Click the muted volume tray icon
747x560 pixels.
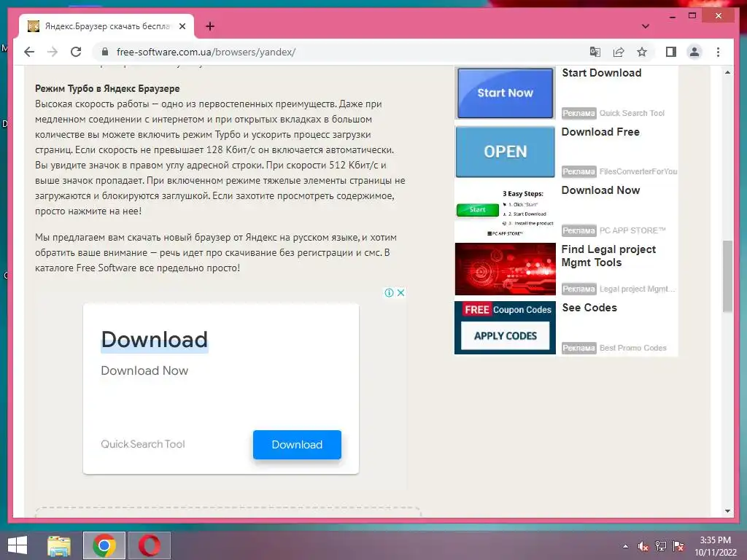pos(643,546)
